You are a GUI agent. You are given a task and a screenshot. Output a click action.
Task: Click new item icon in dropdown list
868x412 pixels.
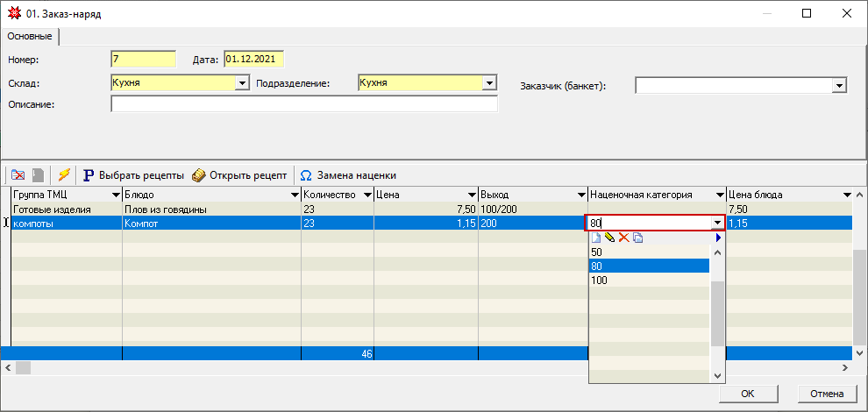(596, 238)
